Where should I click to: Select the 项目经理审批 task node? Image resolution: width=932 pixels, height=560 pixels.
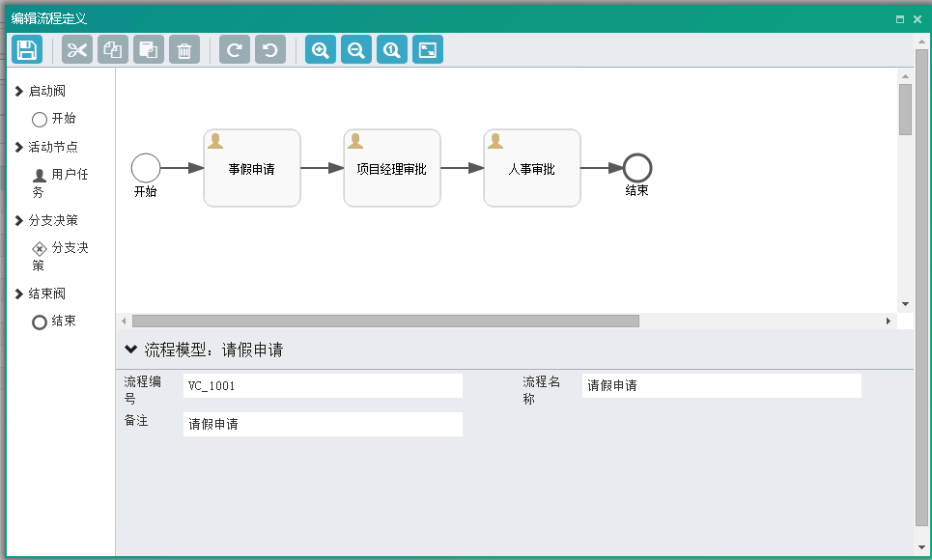[392, 168]
